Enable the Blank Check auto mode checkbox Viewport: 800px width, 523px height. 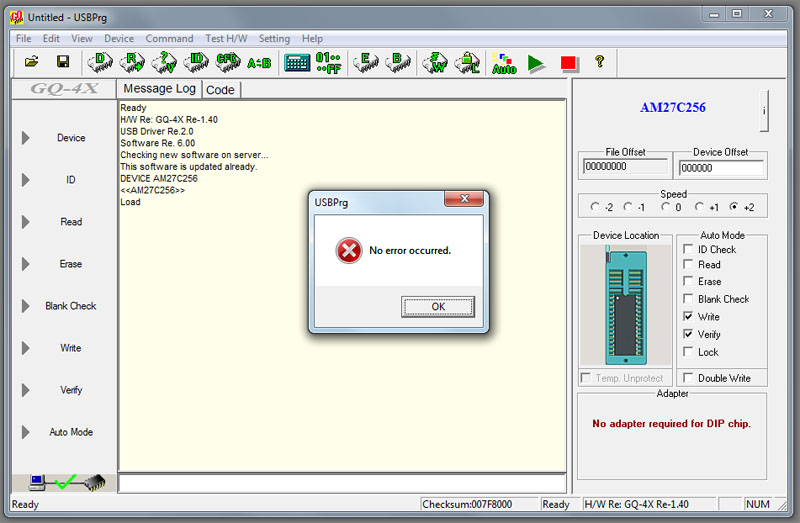pyautogui.click(x=688, y=298)
